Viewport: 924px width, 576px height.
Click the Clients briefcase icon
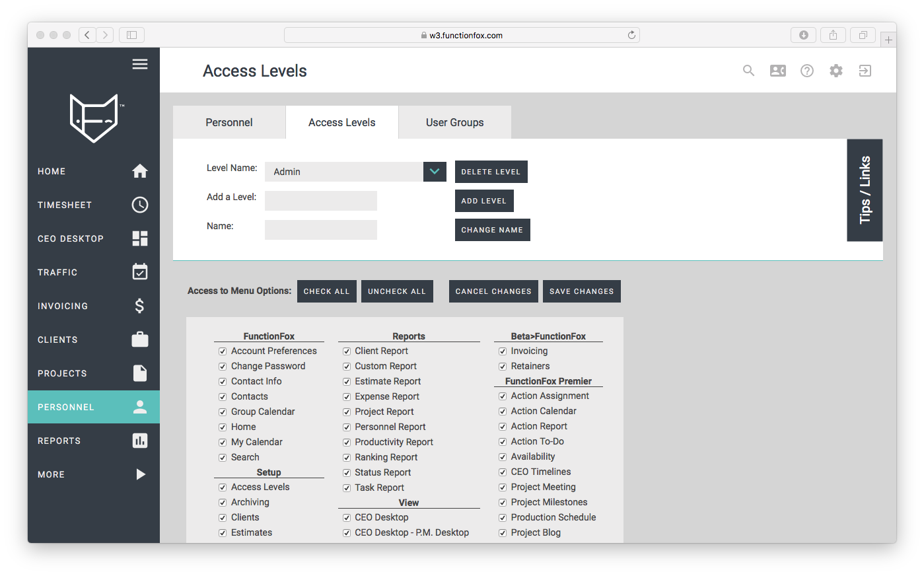pyautogui.click(x=140, y=340)
